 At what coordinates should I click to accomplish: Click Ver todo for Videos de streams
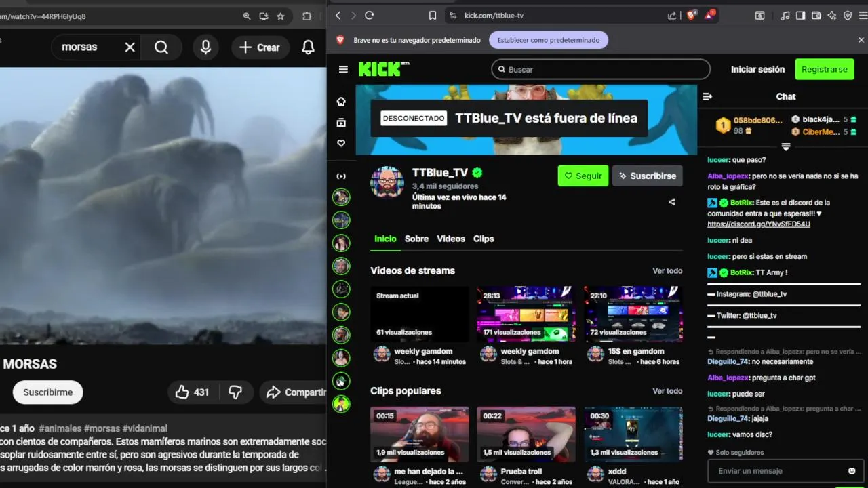667,271
